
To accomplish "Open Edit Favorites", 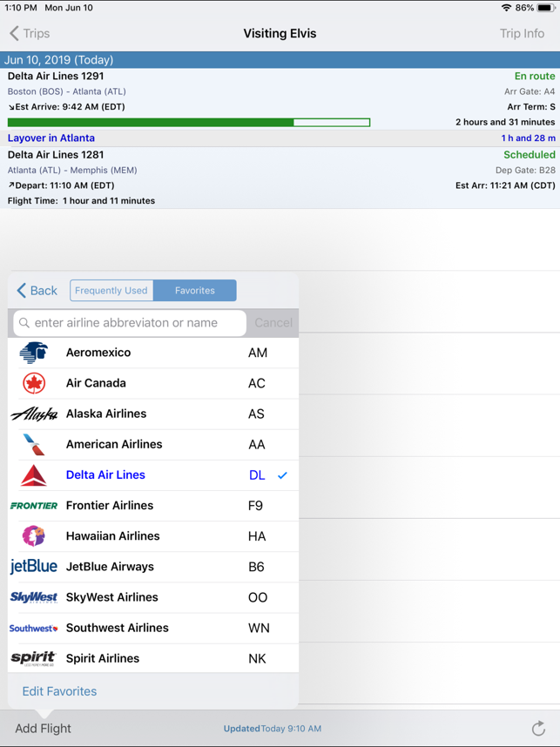I will (x=59, y=691).
